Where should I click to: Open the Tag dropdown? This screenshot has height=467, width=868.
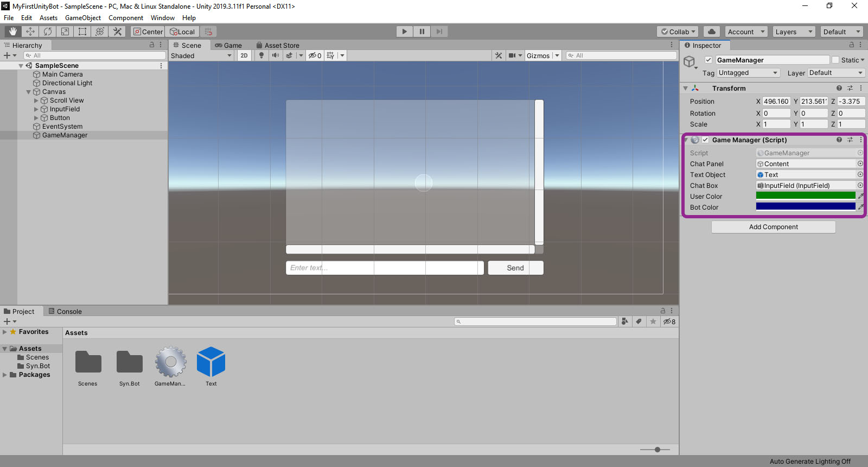749,73
